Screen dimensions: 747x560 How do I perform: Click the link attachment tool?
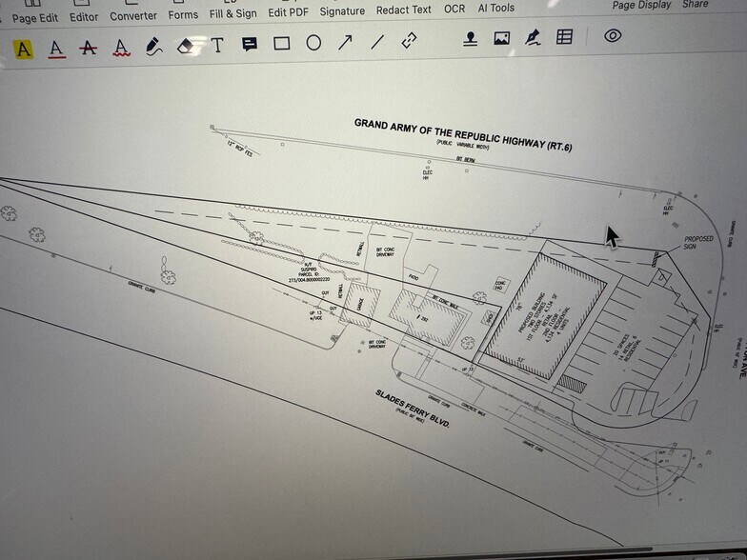coord(410,41)
